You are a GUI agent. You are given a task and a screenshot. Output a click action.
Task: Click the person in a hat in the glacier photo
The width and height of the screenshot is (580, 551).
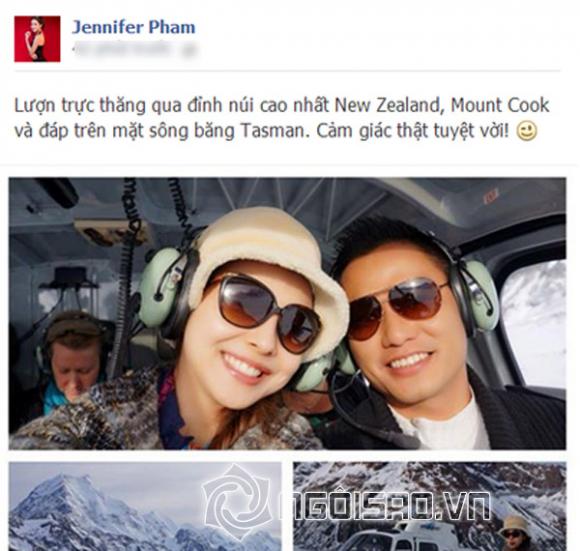point(514,533)
